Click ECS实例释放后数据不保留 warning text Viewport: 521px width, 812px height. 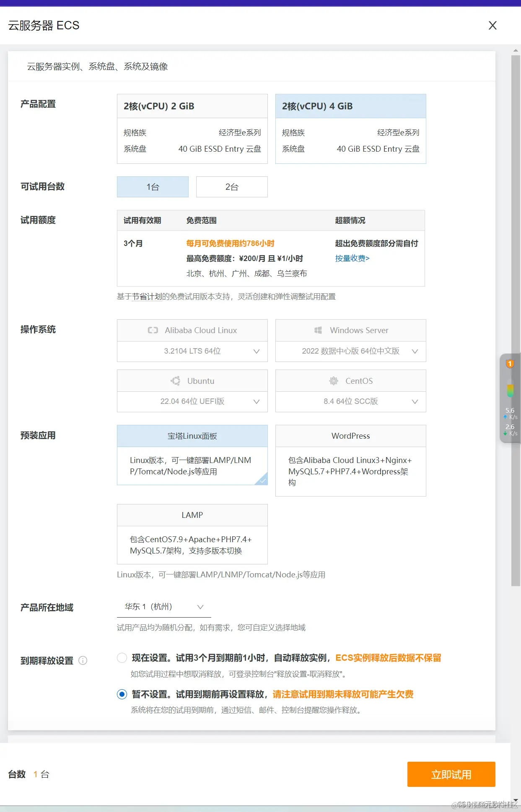click(388, 658)
